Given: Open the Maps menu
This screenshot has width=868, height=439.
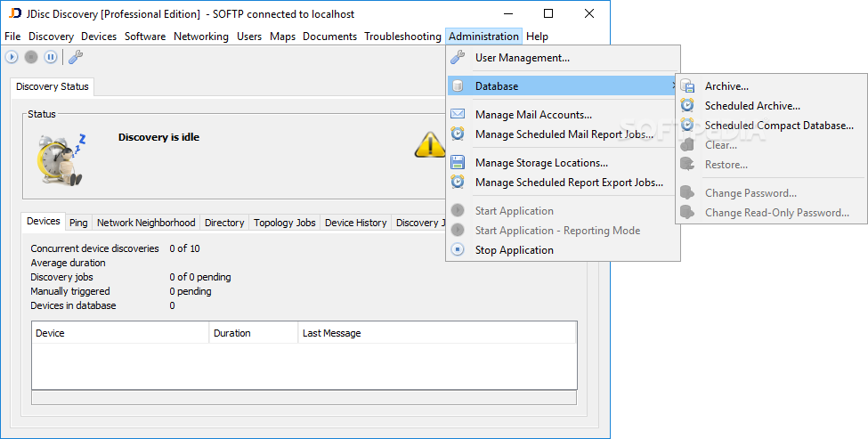Looking at the screenshot, I should [282, 37].
